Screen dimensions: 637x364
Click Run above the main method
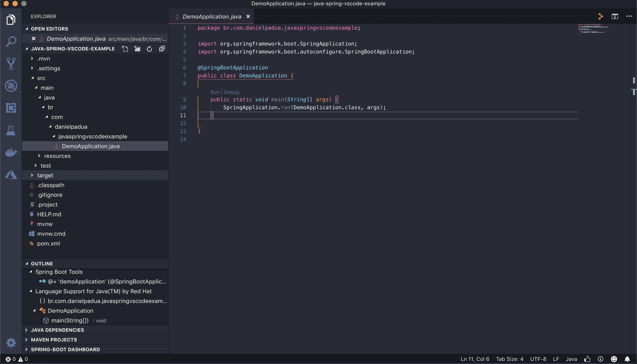[215, 92]
